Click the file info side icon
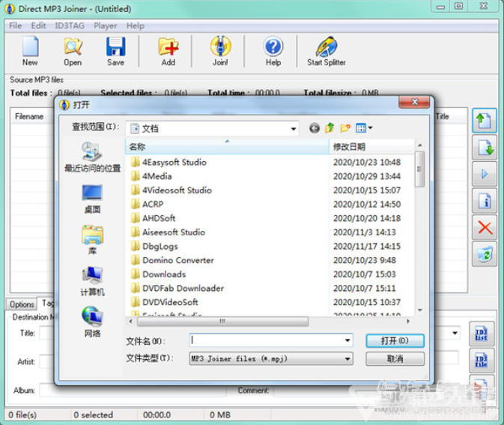 485,201
